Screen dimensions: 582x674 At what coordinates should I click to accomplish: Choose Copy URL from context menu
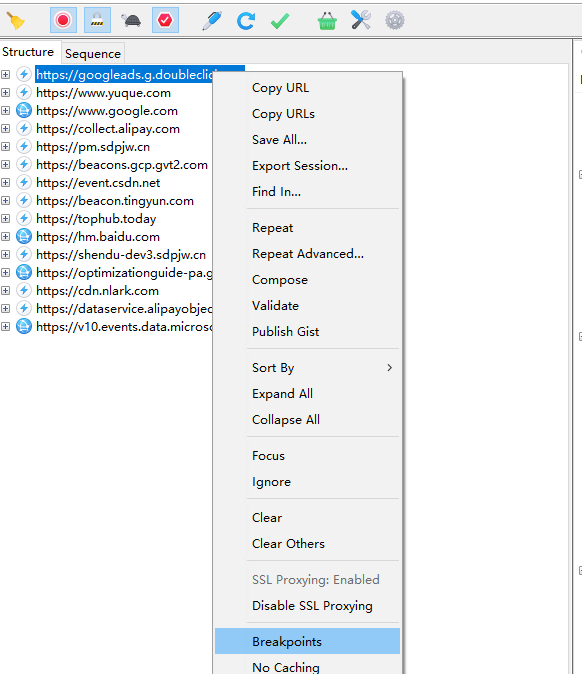click(x=307, y=88)
